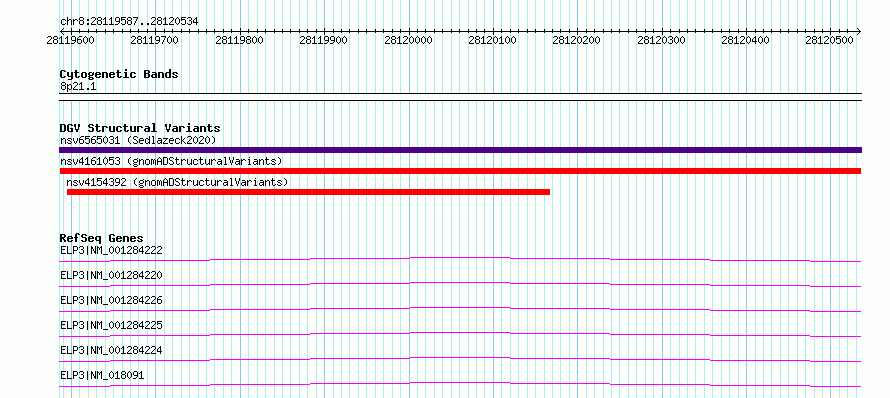This screenshot has height=398, width=890.
Task: Click the nsv6565031 (Sedlazeck2020) label
Action: coord(138,140)
